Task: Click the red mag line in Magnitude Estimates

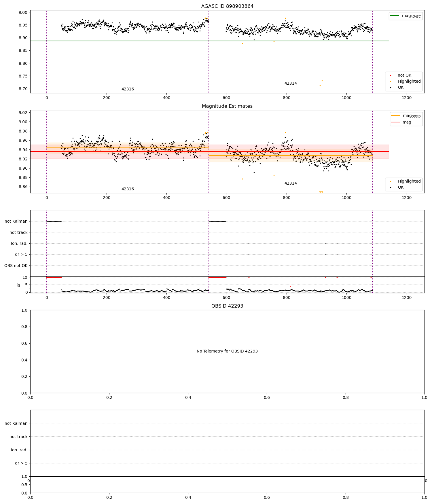Action: 210,151
